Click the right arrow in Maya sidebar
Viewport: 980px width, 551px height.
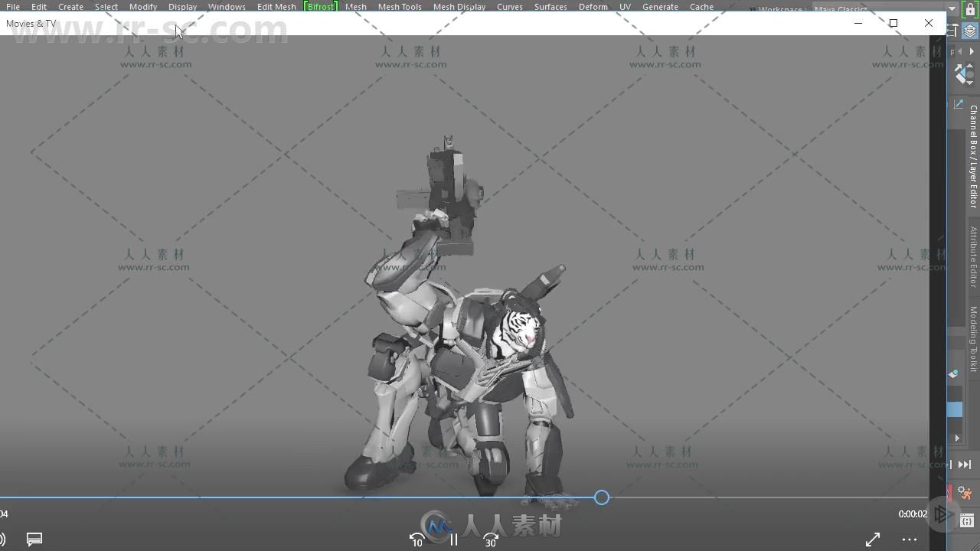pos(972,51)
